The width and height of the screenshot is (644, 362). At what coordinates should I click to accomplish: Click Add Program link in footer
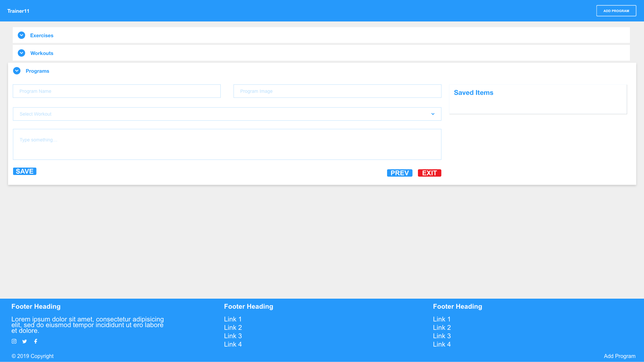(x=620, y=356)
